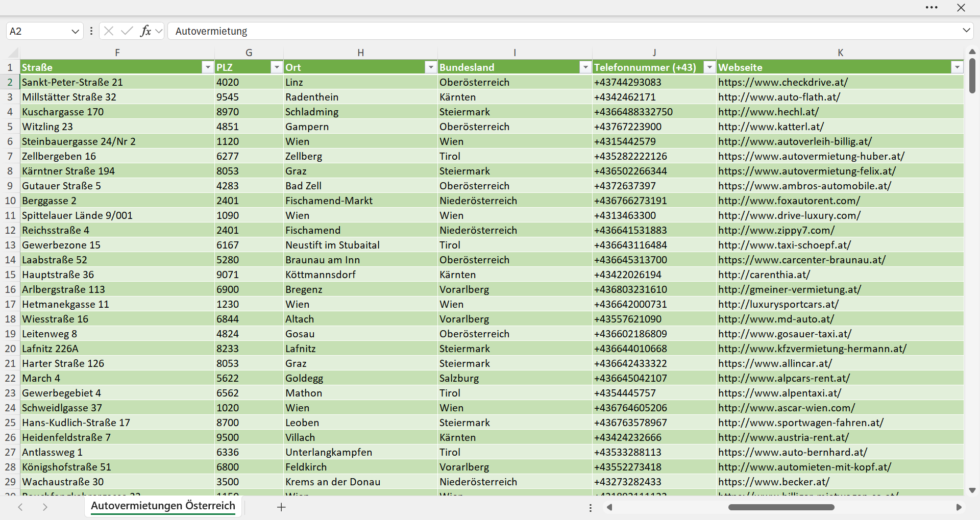Click the cancel (X) formula bar icon
The width and height of the screenshot is (980, 520).
(109, 31)
